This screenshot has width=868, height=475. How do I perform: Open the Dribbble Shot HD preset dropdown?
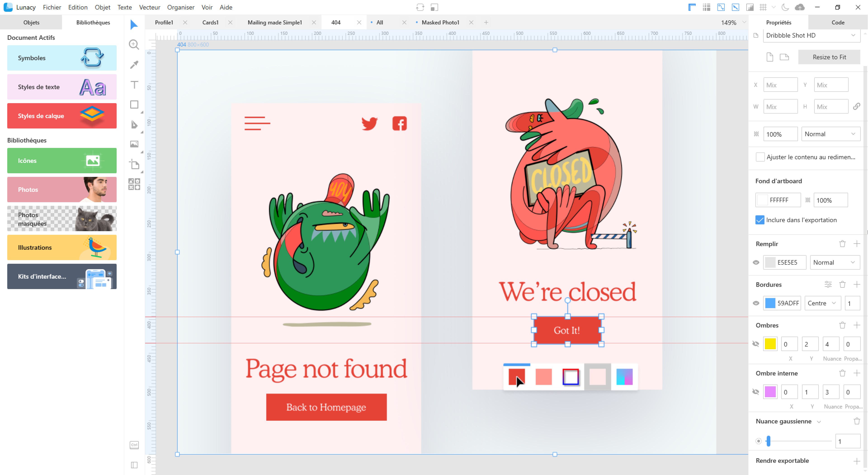point(811,35)
